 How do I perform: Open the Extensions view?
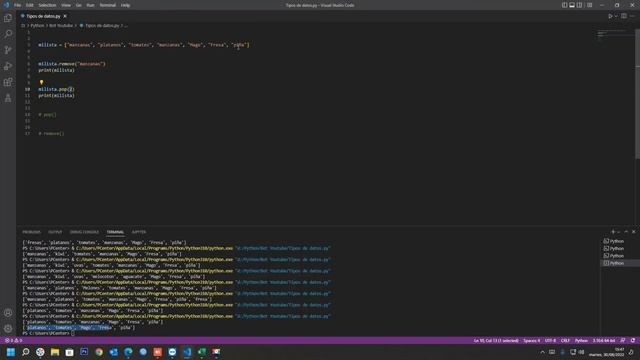pyautogui.click(x=8, y=82)
